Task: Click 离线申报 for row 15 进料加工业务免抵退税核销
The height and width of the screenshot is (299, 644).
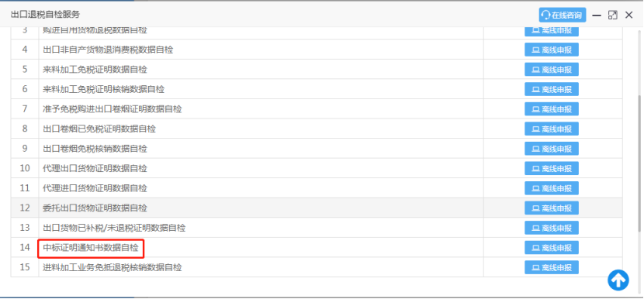Action: 552,267
